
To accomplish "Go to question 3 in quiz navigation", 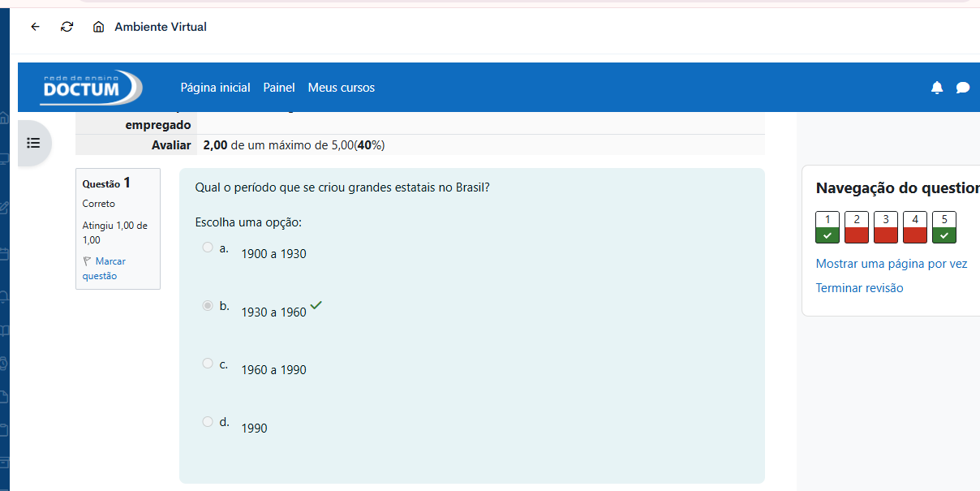I will click(x=886, y=227).
